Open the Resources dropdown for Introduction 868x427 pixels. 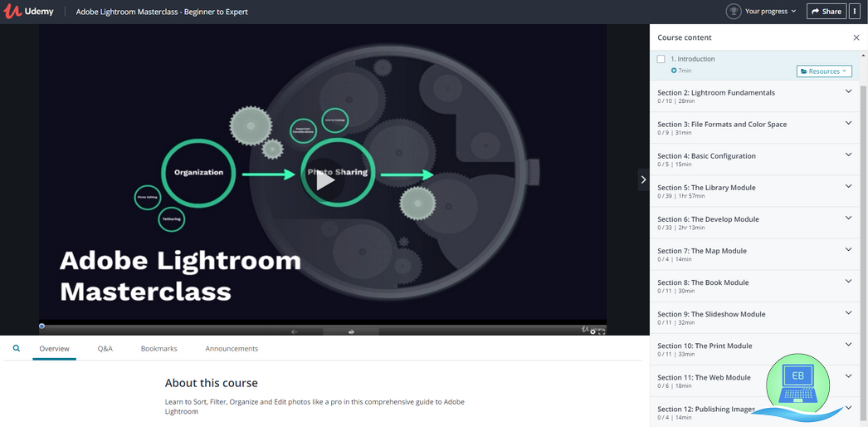(x=824, y=71)
